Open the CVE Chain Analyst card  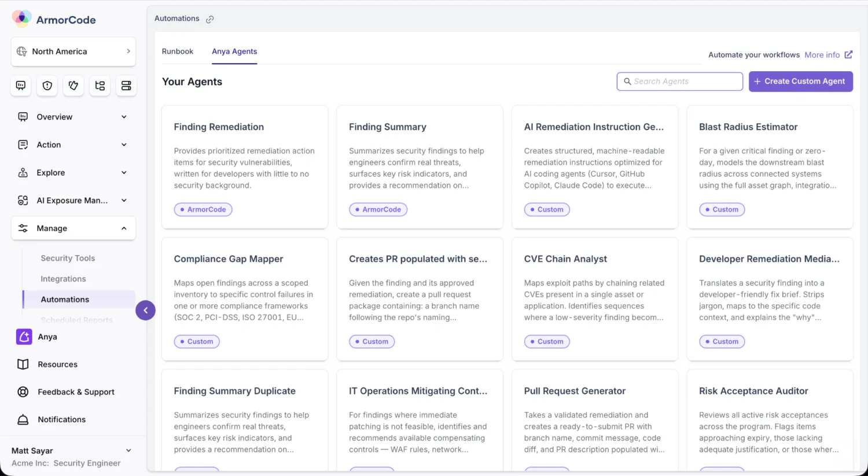point(595,299)
